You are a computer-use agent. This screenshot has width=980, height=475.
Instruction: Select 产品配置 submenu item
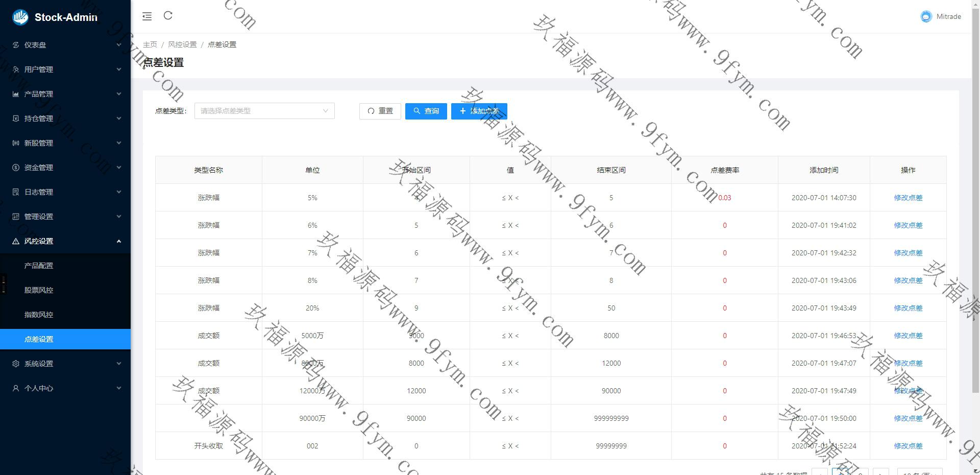click(x=39, y=266)
